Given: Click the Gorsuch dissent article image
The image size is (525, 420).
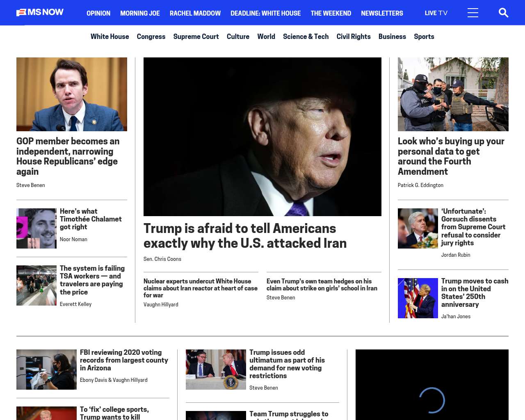Looking at the screenshot, I should 418,228.
